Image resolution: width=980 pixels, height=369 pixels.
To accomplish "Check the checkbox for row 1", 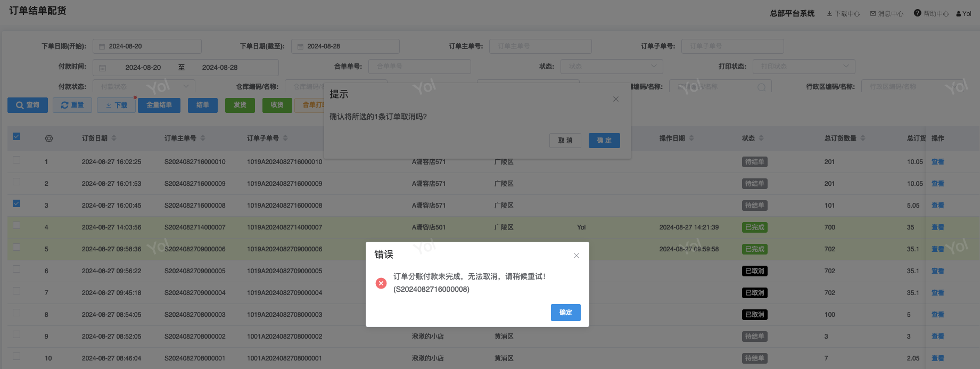I will (17, 160).
